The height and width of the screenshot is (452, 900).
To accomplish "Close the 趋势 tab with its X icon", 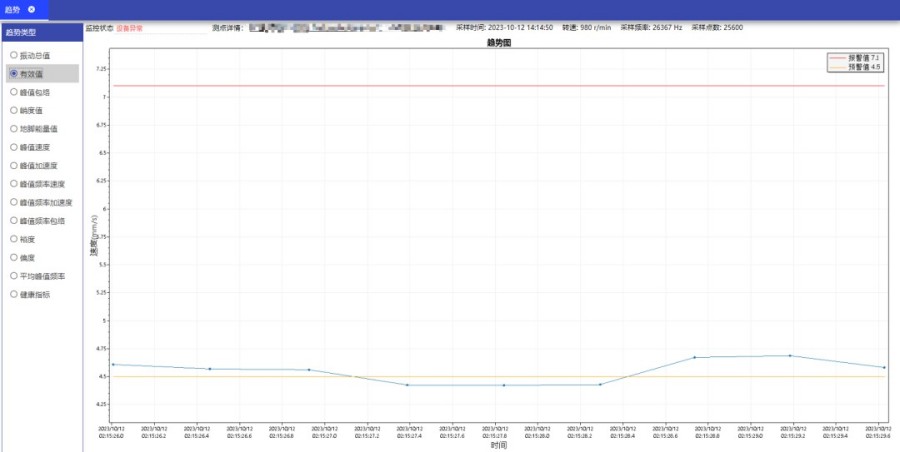I will (x=31, y=9).
